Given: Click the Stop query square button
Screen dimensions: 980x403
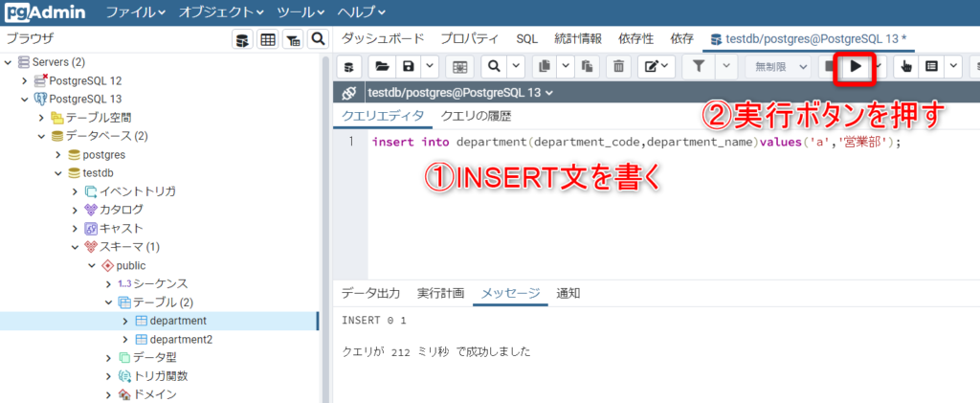Looking at the screenshot, I should click(x=829, y=66).
